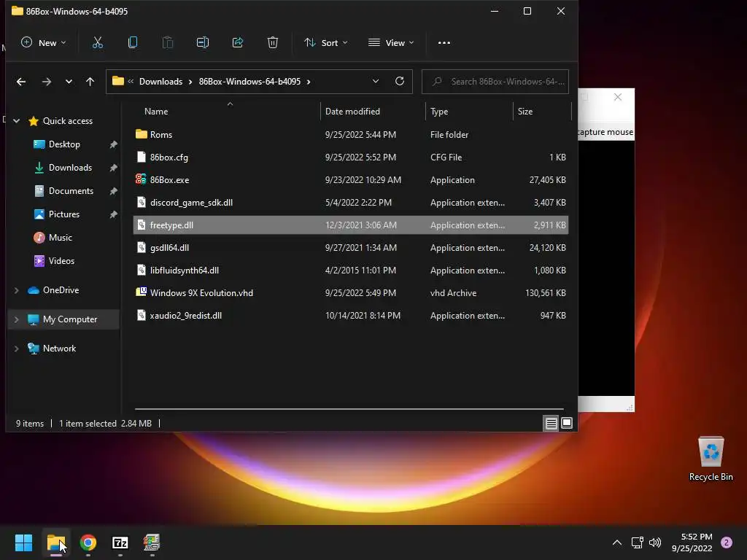The width and height of the screenshot is (747, 560).
Task: Select Desktop in Quick access
Action: 64,144
